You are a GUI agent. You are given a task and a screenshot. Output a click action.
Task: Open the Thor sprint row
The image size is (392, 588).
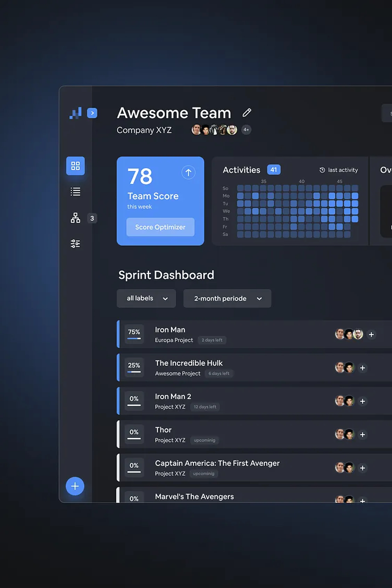pos(254,434)
